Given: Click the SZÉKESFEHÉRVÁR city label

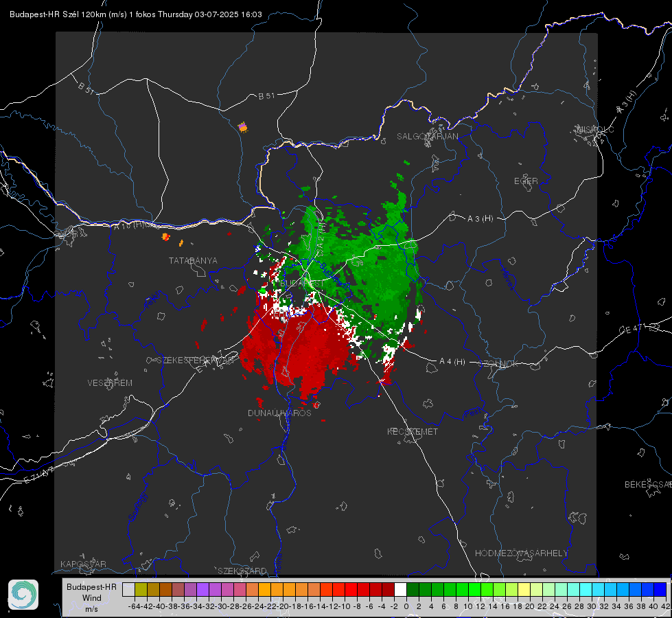Looking at the screenshot, I should tap(195, 360).
